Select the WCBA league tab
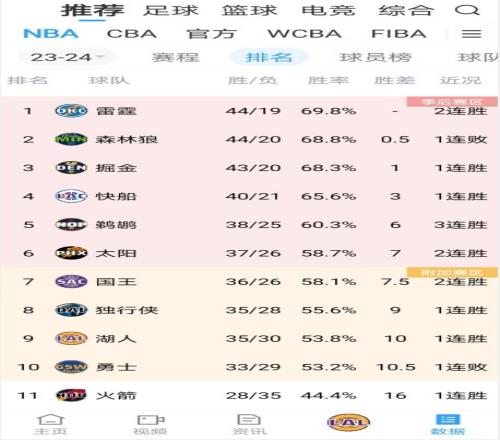Image resolution: width=500 pixels, height=440 pixels. [305, 34]
